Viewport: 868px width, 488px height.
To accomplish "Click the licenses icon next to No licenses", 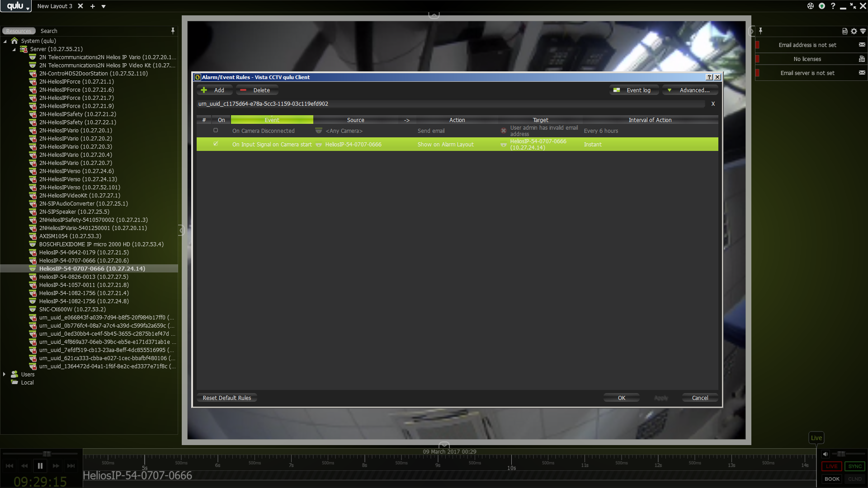I will [x=862, y=59].
